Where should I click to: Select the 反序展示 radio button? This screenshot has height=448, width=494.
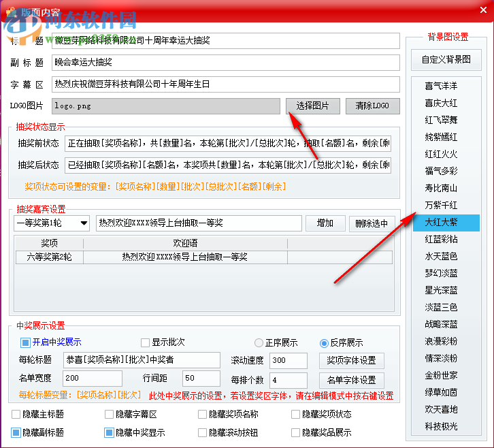[x=324, y=343]
